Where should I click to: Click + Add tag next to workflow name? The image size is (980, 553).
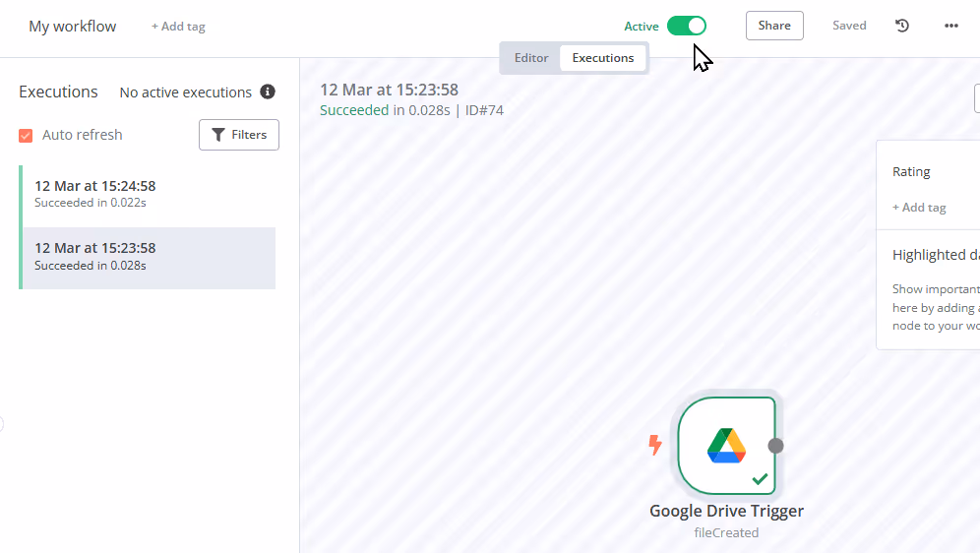(178, 27)
